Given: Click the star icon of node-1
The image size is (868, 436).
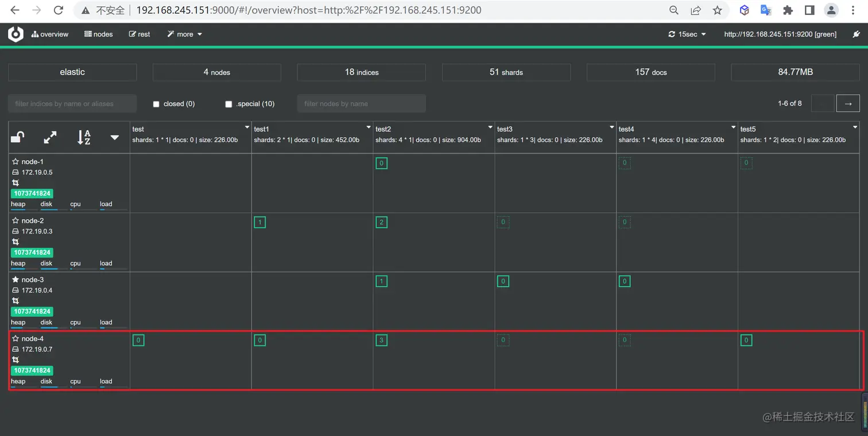Looking at the screenshot, I should coord(15,162).
